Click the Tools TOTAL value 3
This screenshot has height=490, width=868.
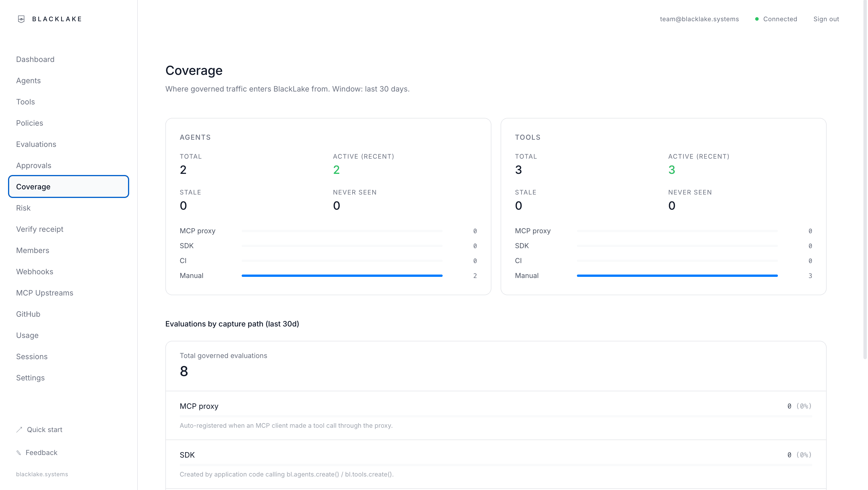pos(519,170)
